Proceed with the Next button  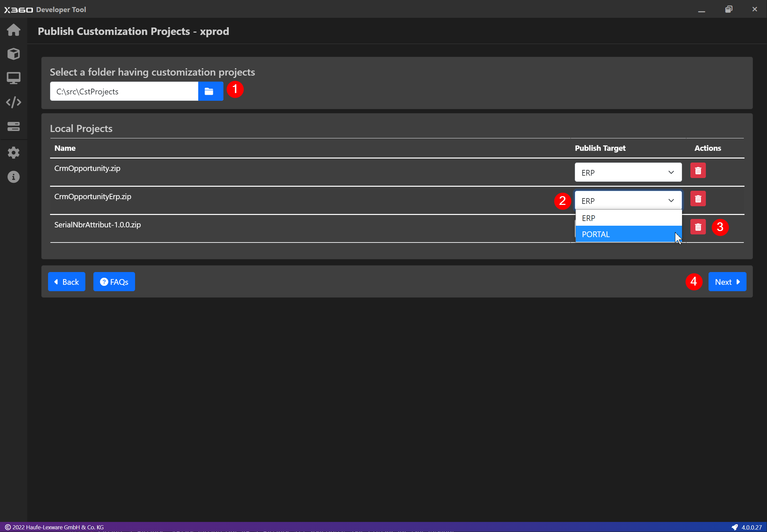727,282
